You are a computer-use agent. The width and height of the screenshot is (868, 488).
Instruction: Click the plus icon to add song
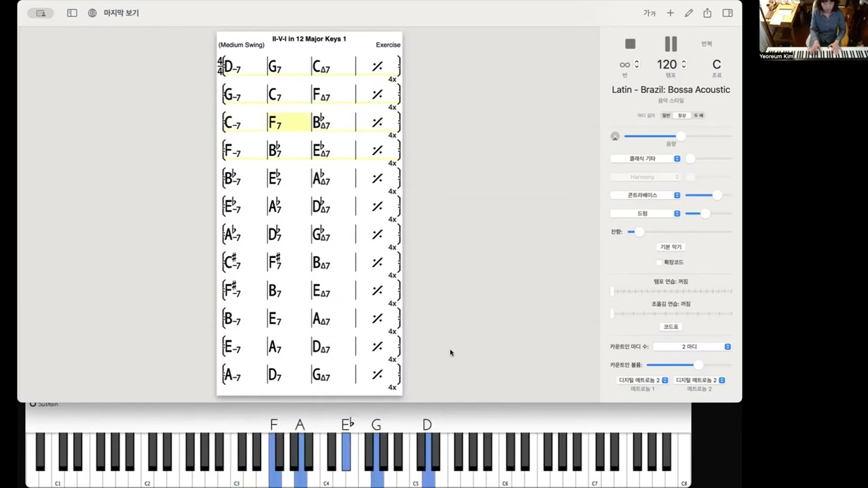(670, 13)
